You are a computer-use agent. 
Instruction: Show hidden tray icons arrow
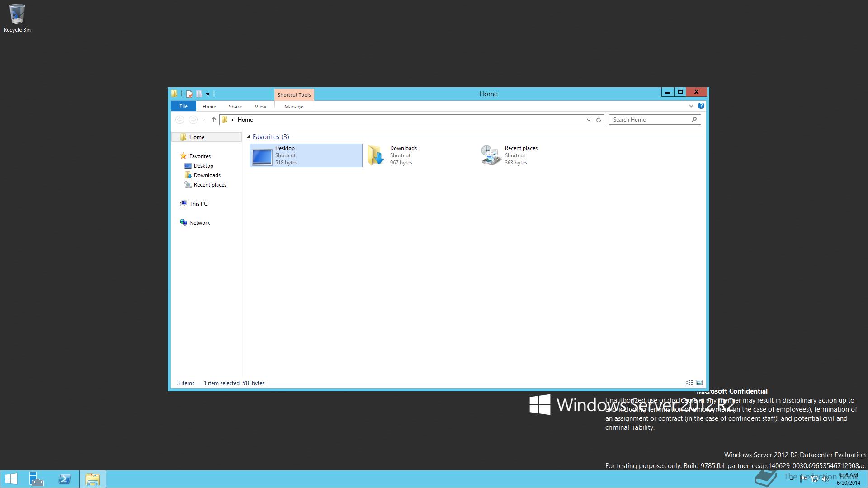coord(792,479)
